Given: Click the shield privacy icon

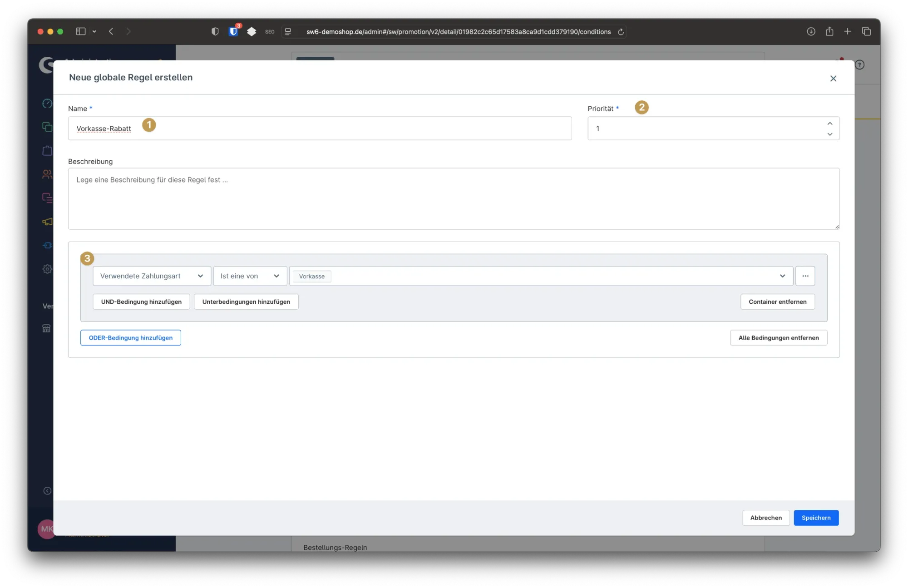Looking at the screenshot, I should [215, 31].
